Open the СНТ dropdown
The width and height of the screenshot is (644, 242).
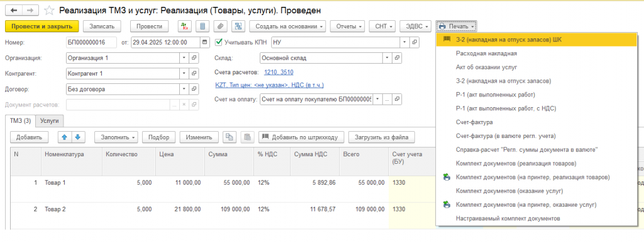click(x=382, y=26)
